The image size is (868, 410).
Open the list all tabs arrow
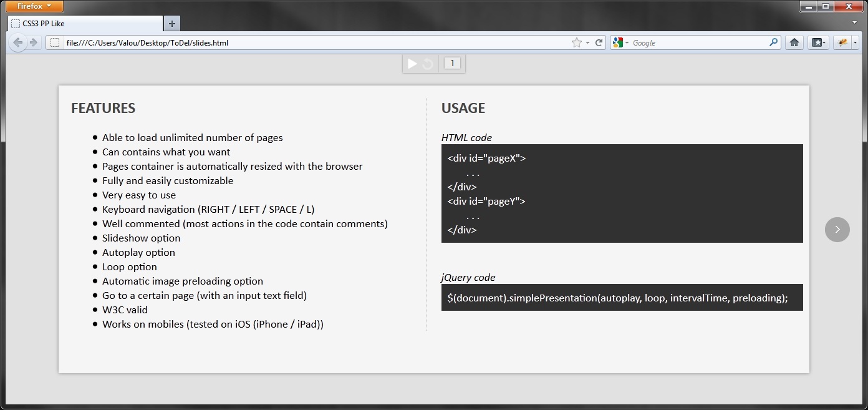point(854,22)
